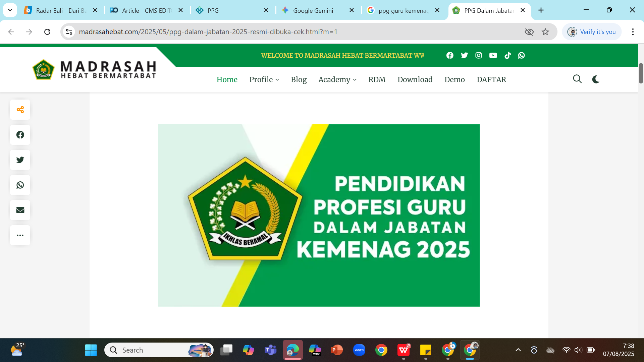This screenshot has height=362, width=644.
Task: Open the volume control in tray
Action: pyautogui.click(x=578, y=350)
